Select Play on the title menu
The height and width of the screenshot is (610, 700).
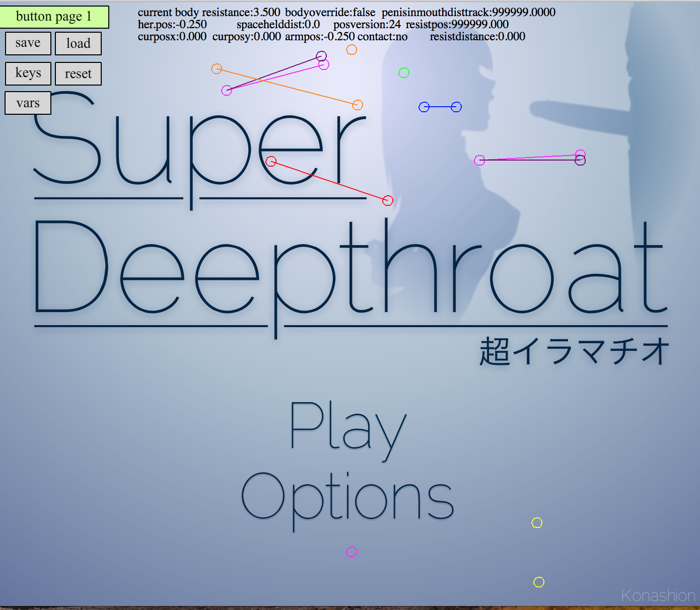(347, 428)
